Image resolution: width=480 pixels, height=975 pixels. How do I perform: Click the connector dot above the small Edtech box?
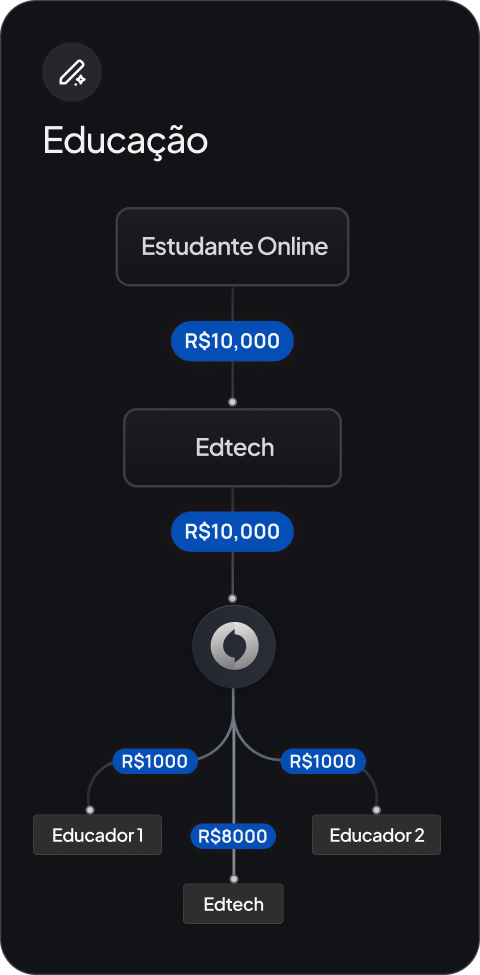pos(234,879)
